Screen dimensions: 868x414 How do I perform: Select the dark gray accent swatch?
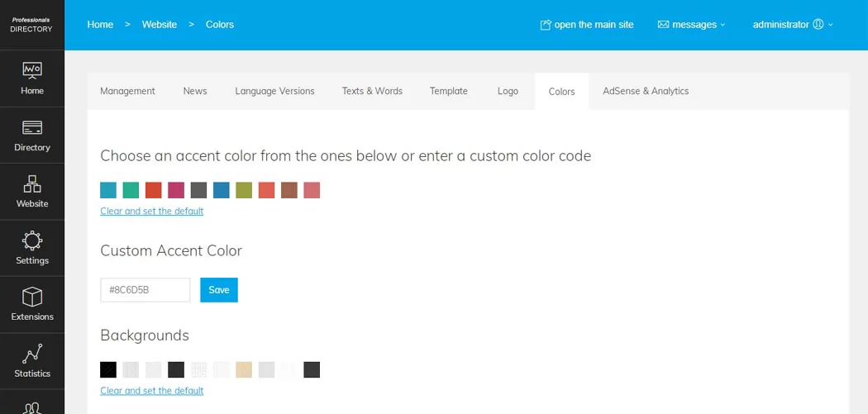click(198, 190)
